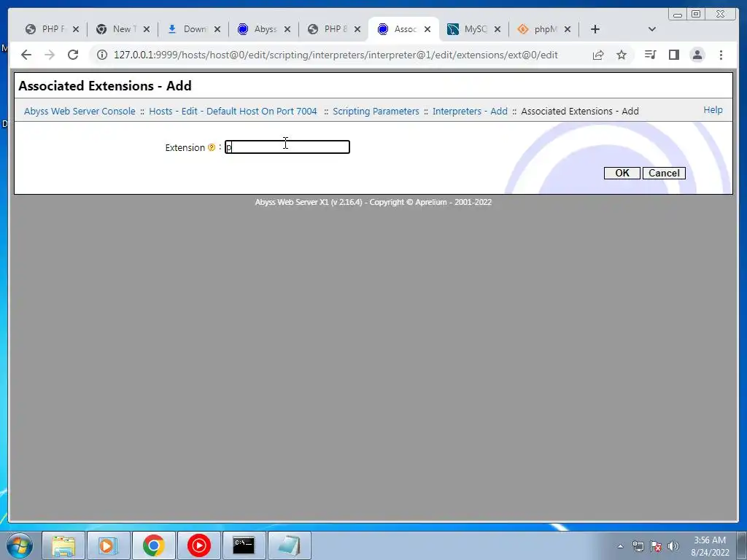The image size is (747, 560).
Task: Switch to the Abyss tab
Action: coord(258,29)
